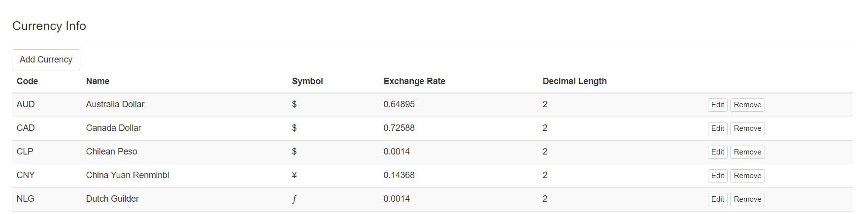Click the 0.72588 exchange rate value
868x214 pixels.
(399, 128)
